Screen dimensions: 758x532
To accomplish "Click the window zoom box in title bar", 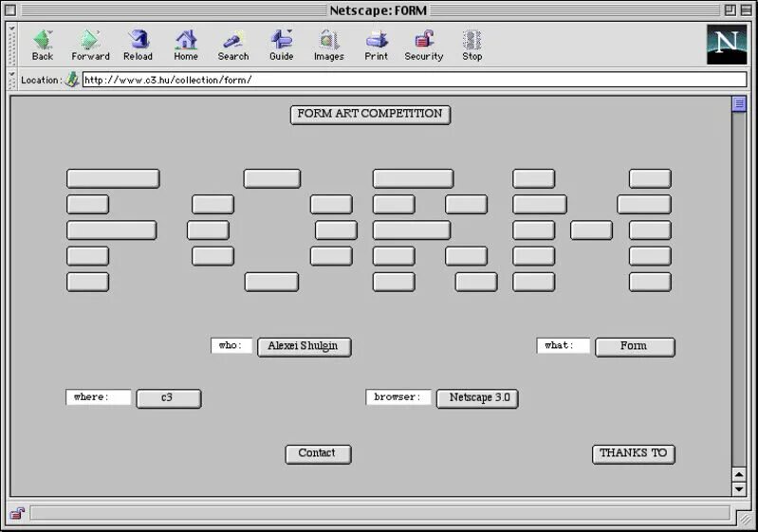I will [730, 10].
